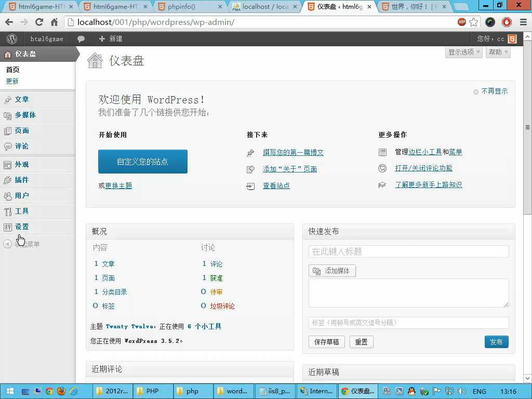532x399 pixels.
Task: Select 首页 in dashboard submenu
Action: coord(13,70)
